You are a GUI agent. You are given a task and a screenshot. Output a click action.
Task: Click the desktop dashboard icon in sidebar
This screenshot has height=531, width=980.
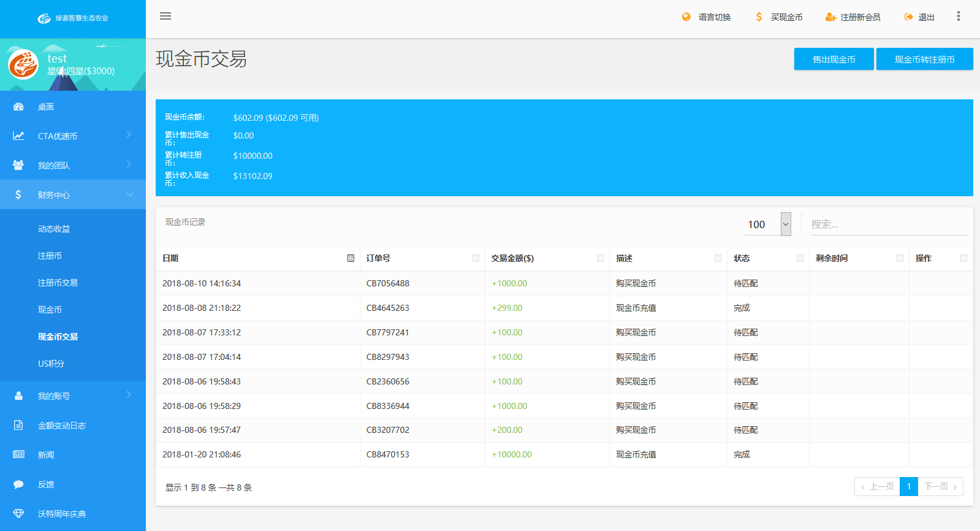click(18, 107)
